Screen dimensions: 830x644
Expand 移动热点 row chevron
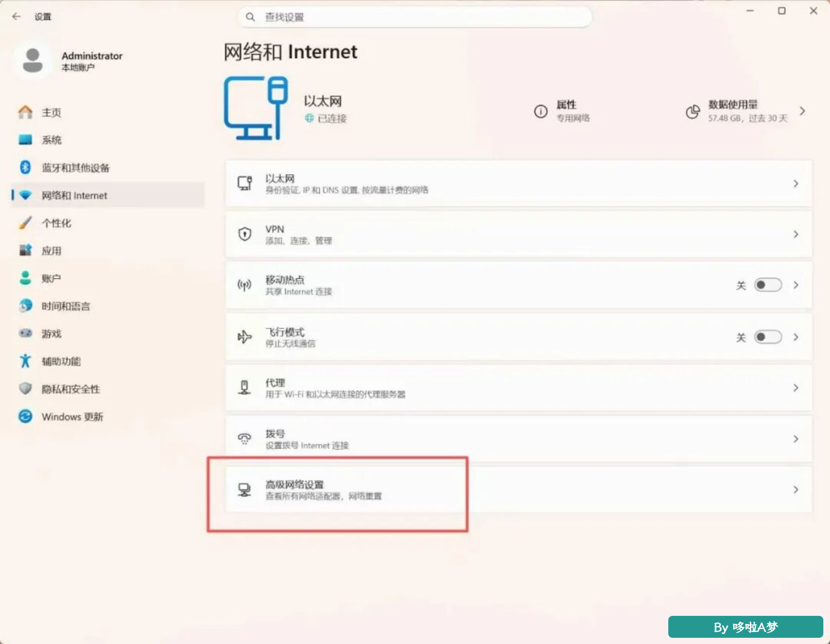coord(796,285)
